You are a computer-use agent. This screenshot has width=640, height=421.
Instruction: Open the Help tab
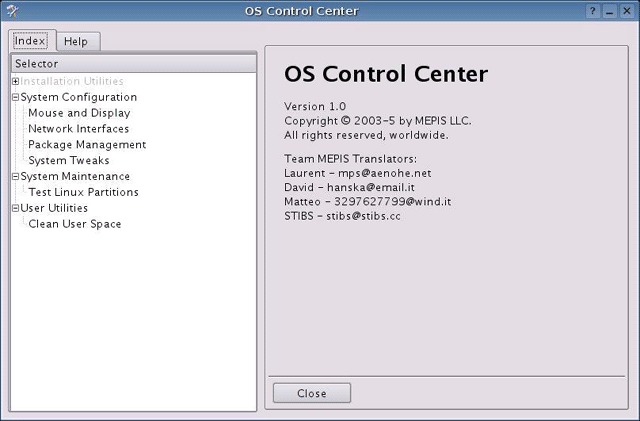coord(76,42)
